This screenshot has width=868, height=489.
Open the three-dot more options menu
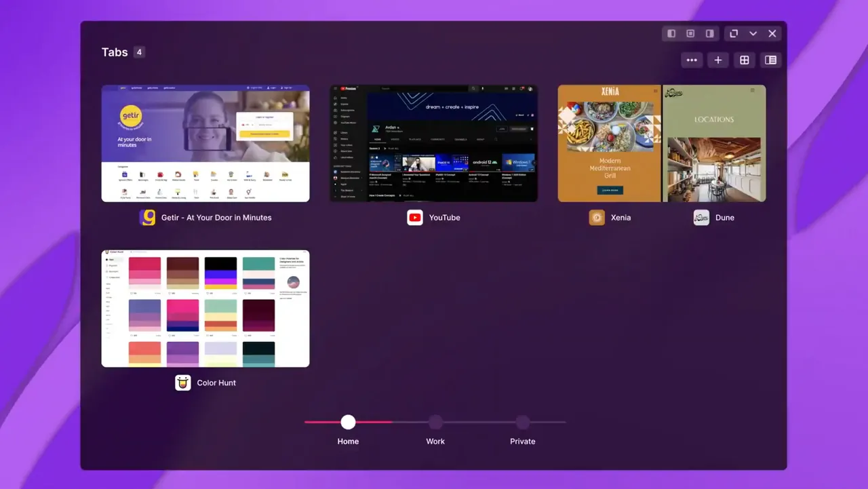tap(692, 60)
